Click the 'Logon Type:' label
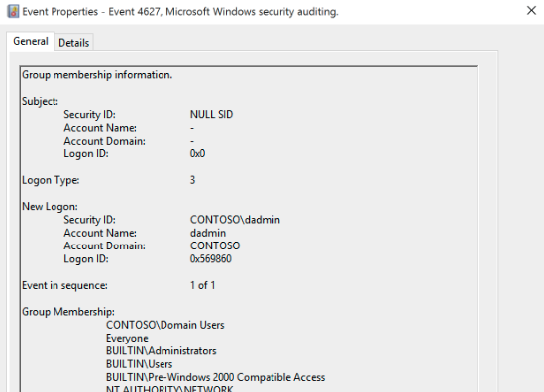Image resolution: width=544 pixels, height=392 pixels. click(x=51, y=180)
